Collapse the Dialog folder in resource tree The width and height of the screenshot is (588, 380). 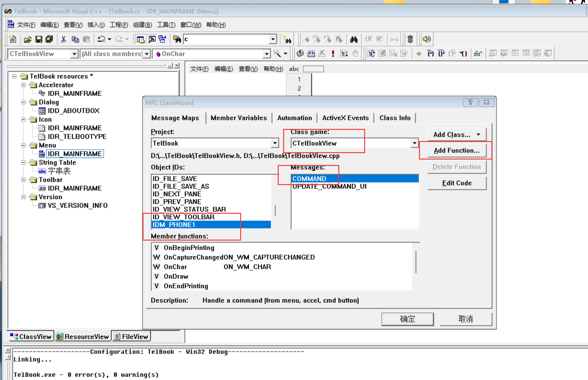point(23,102)
